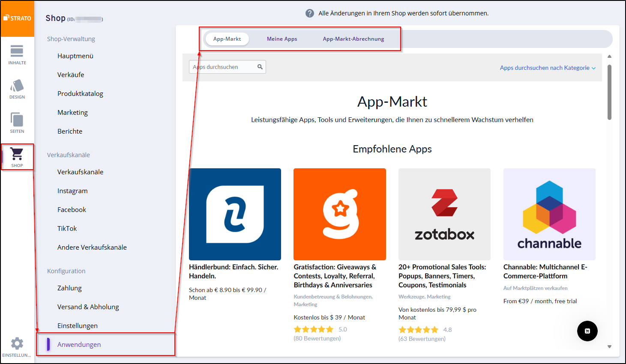Click the vertical scrollbar thumb
This screenshot has height=364, width=626.
coord(609,92)
